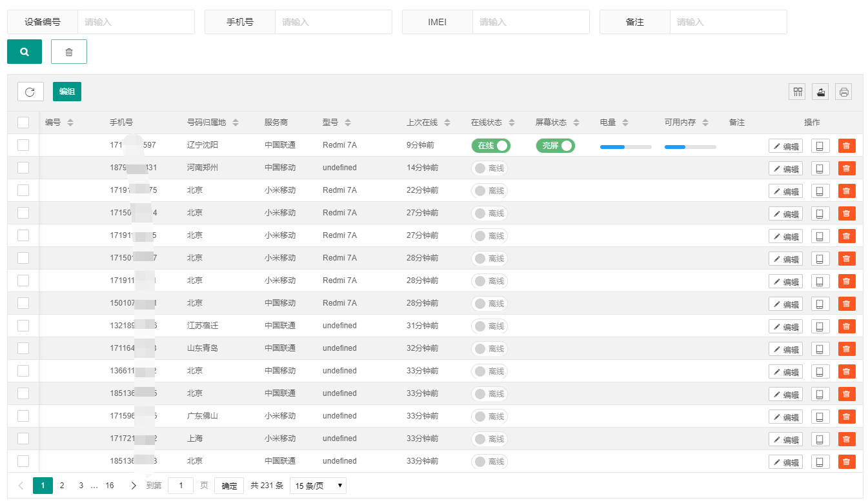Go to page 3

tap(81, 486)
